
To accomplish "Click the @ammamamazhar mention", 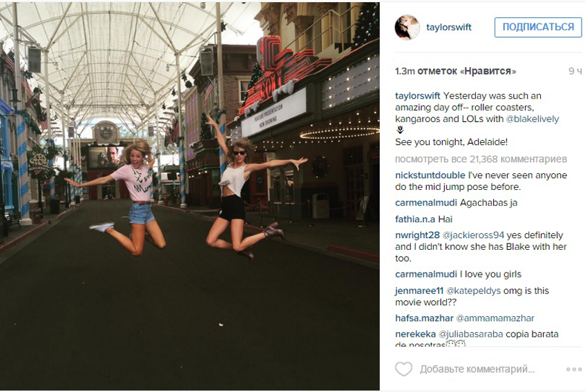I will click(x=495, y=318).
